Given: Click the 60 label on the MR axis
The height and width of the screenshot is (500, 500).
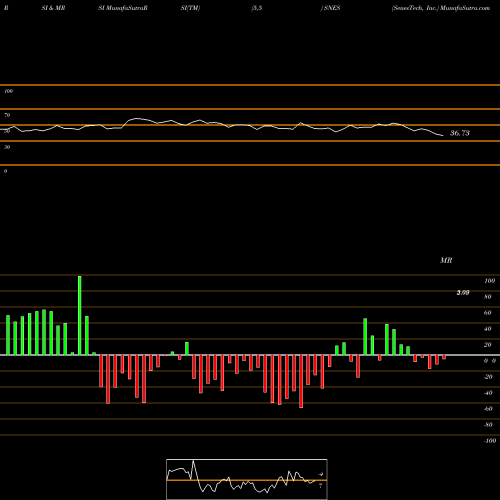Looking at the screenshot, I should click(x=488, y=313).
